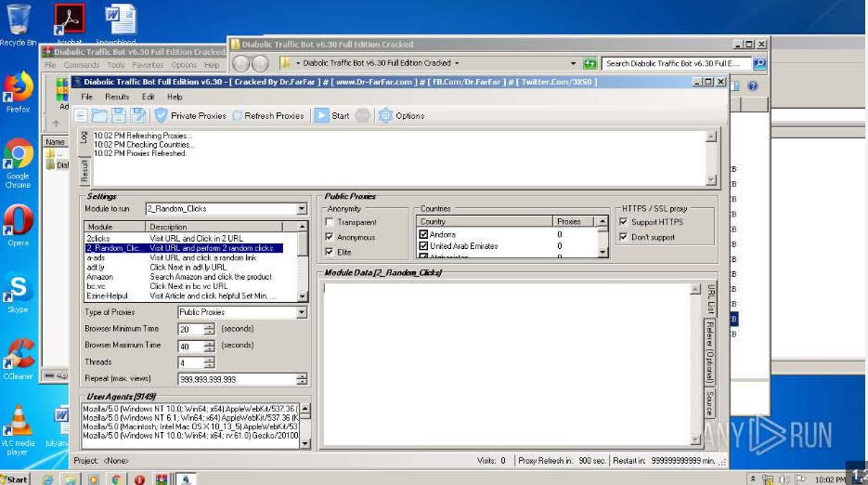
Task: Open the Commands menu in WinRAR window
Action: click(x=81, y=65)
